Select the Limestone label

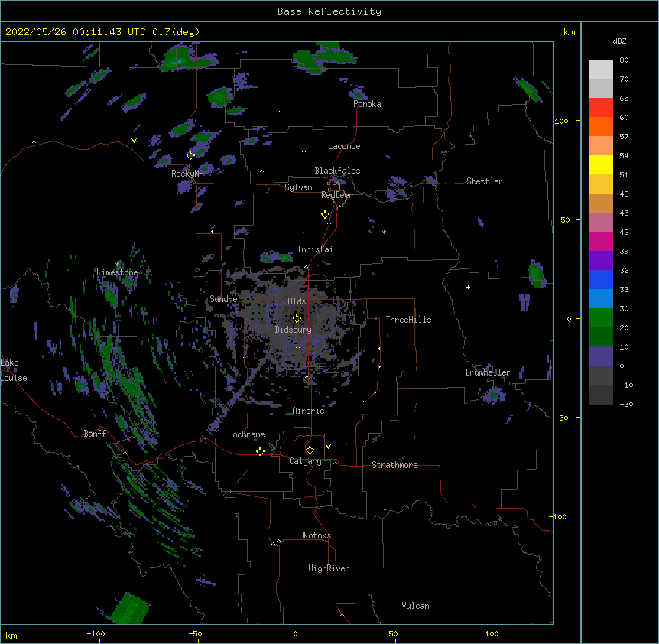[117, 272]
